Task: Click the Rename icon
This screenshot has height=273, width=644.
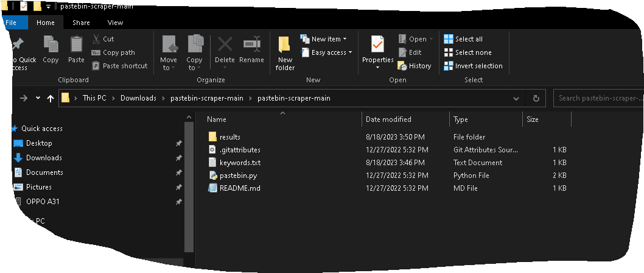Action: point(251,44)
